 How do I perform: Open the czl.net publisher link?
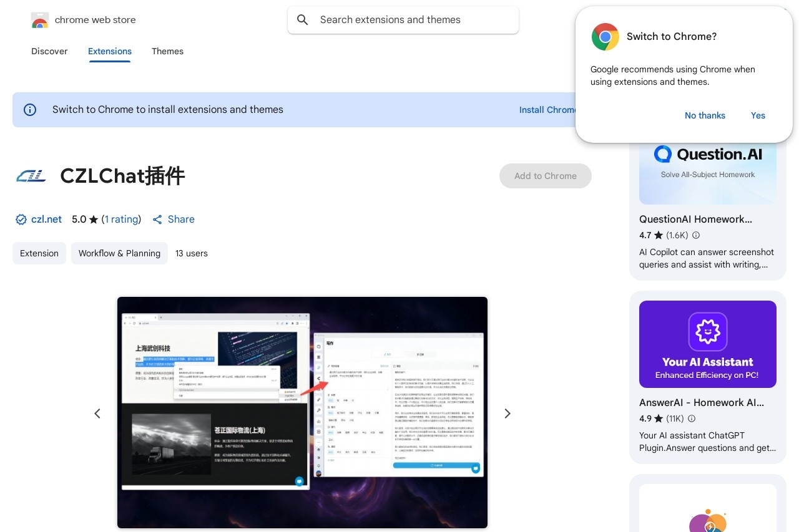[x=47, y=220]
